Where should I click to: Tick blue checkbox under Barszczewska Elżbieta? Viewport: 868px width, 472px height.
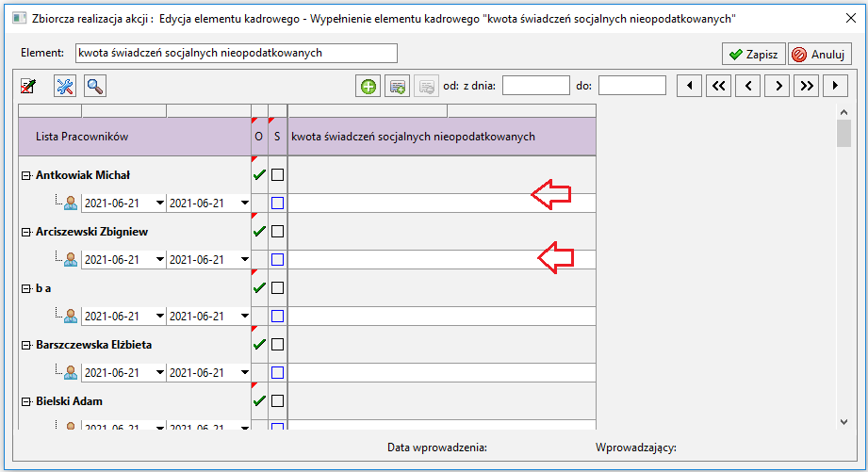pos(277,372)
